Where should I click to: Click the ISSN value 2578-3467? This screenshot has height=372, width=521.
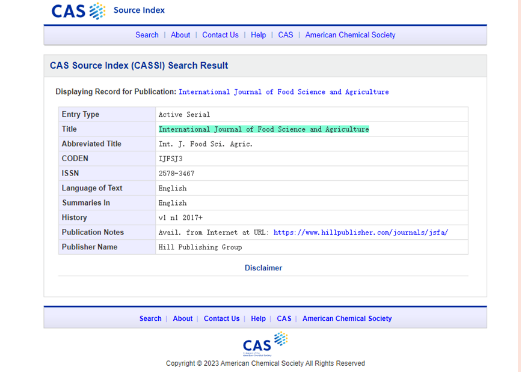[176, 173]
